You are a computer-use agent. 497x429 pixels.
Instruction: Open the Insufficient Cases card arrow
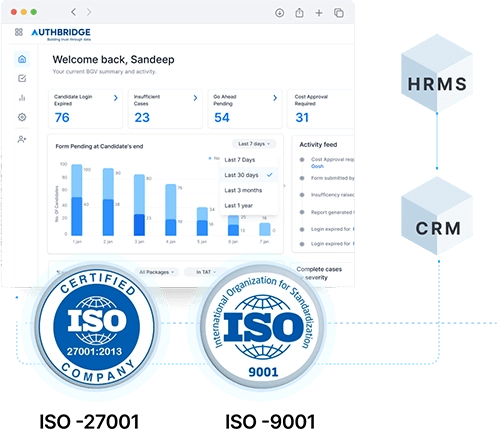coord(195,98)
